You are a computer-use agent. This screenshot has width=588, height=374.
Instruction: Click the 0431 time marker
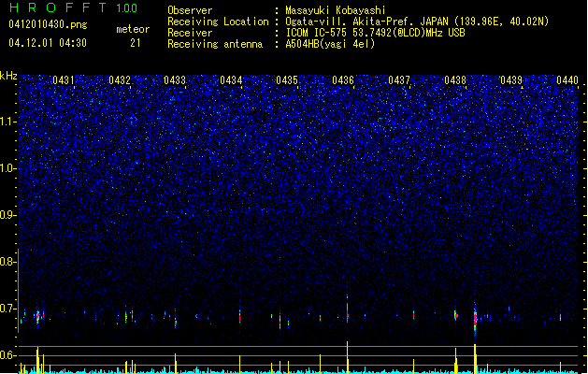coord(64,80)
